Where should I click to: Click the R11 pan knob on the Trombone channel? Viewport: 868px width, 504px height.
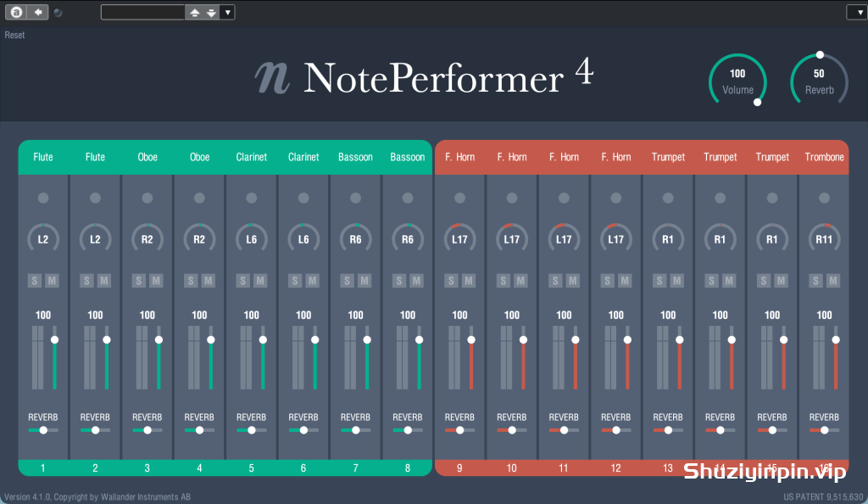(x=824, y=238)
